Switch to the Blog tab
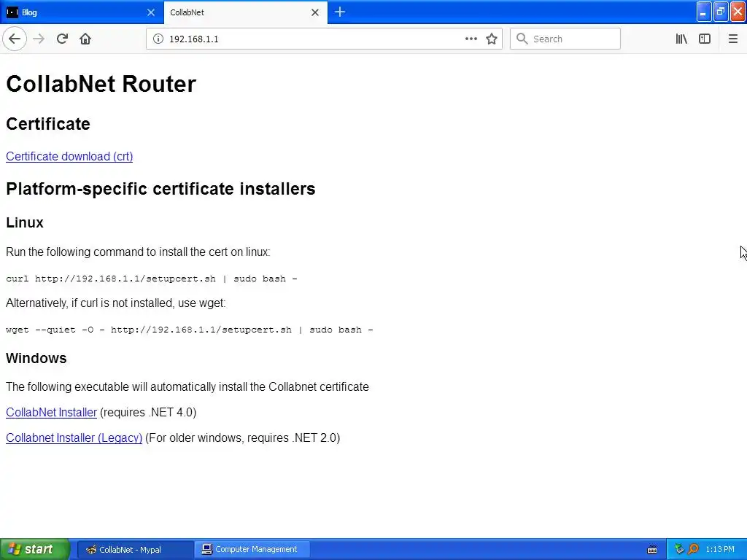This screenshot has width=747, height=560. tap(82, 12)
